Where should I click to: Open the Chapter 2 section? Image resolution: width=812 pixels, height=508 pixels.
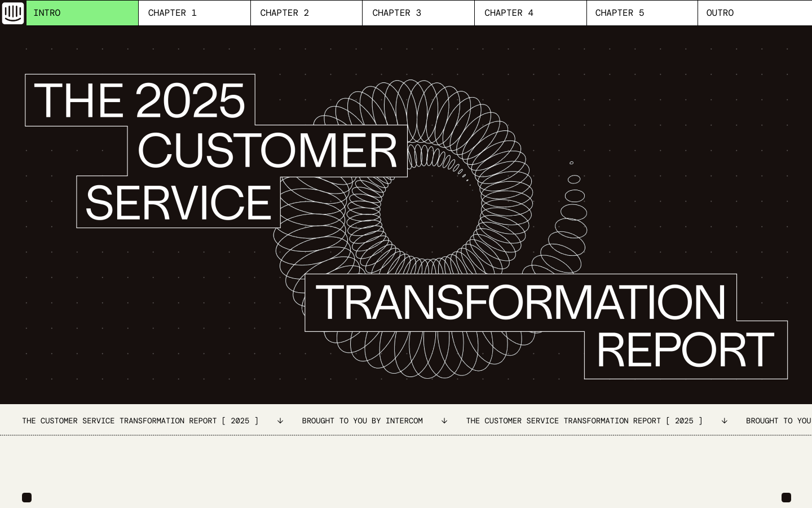point(306,13)
